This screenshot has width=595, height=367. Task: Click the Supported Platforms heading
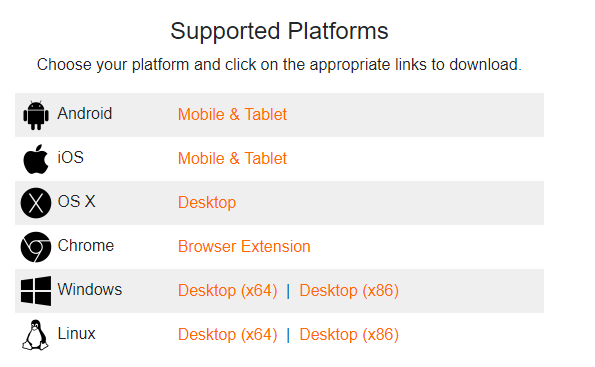pyautogui.click(x=279, y=31)
